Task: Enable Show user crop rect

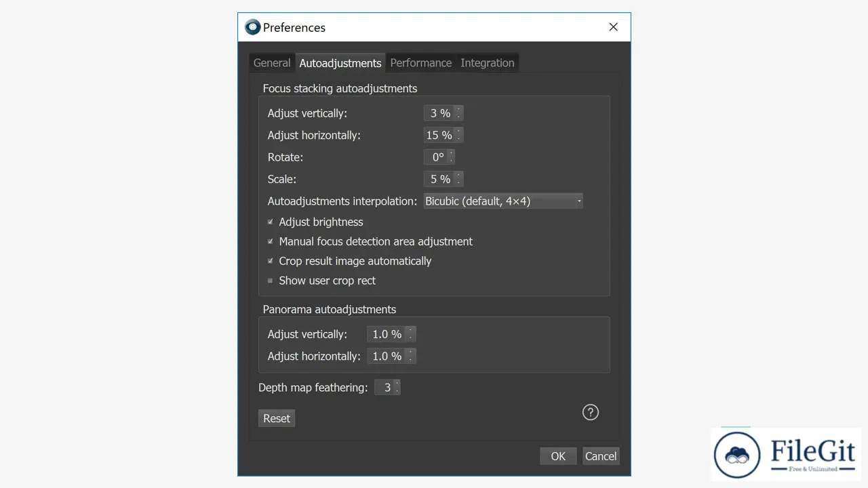Action: pos(270,281)
